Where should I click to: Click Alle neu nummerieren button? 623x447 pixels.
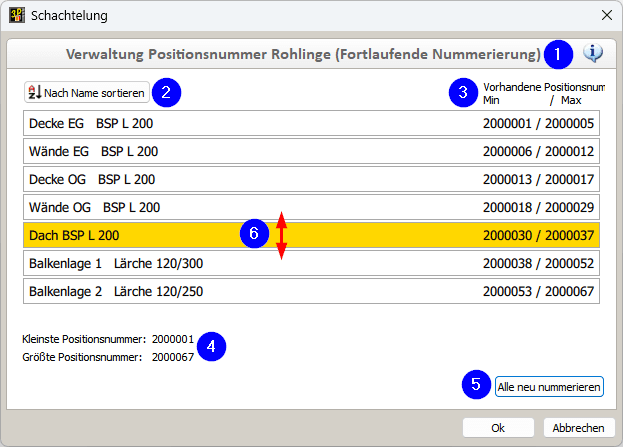[x=549, y=387]
